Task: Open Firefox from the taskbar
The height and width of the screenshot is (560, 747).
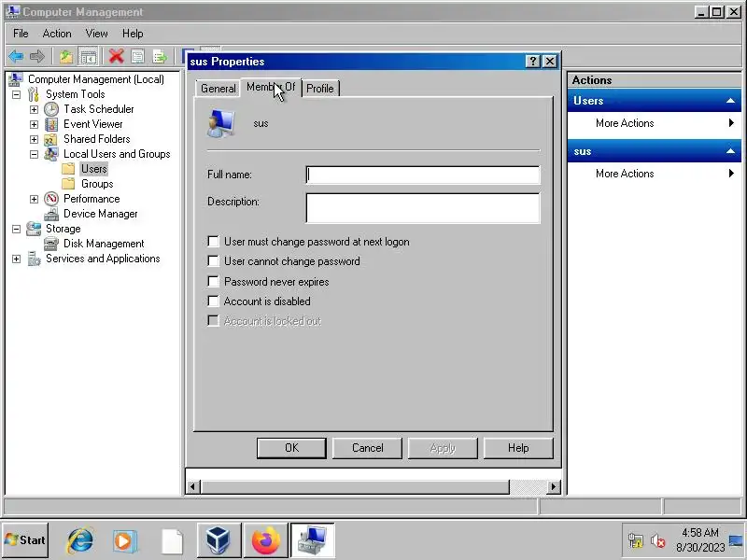Action: [265, 540]
